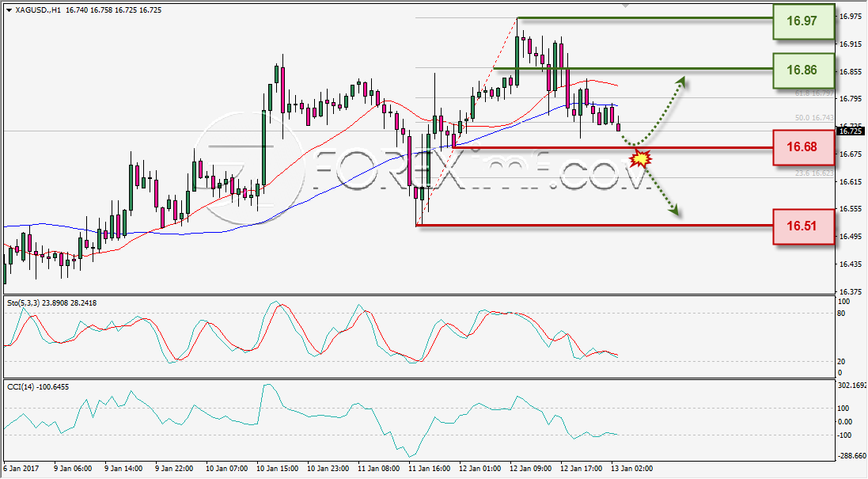Click the -100 level on the CCI scale
Screen dimensions: 868x479
point(843,435)
